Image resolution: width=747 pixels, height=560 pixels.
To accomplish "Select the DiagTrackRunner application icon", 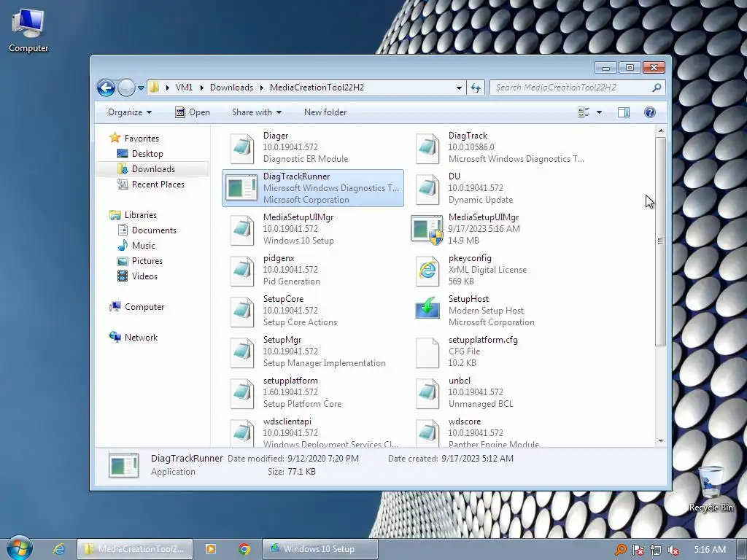I will pyautogui.click(x=241, y=188).
